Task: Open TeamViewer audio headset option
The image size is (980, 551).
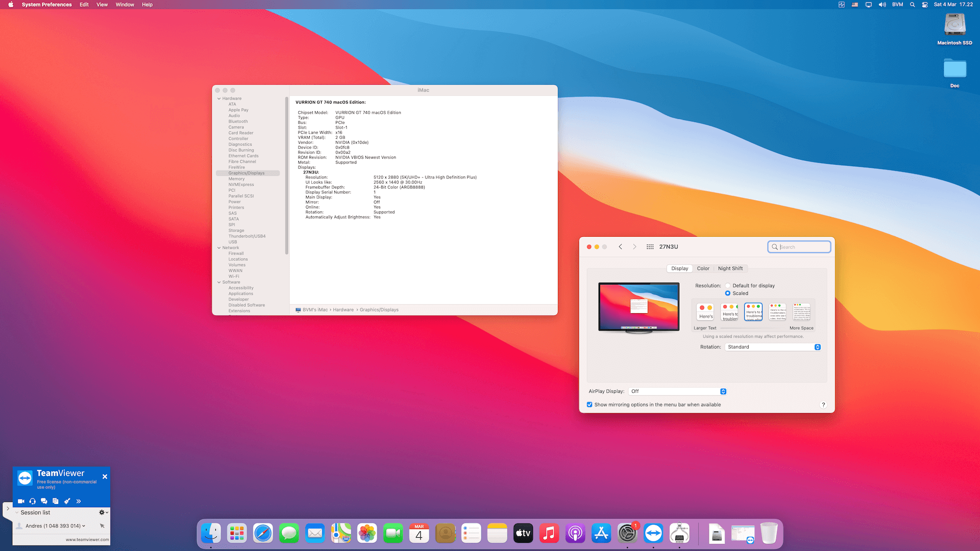Action: (33, 501)
